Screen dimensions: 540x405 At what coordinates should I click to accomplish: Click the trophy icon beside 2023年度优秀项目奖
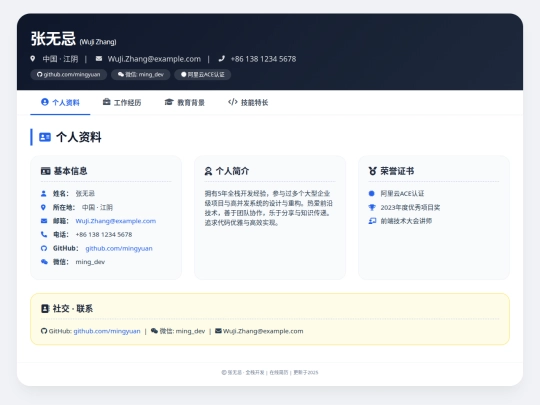(x=372, y=207)
